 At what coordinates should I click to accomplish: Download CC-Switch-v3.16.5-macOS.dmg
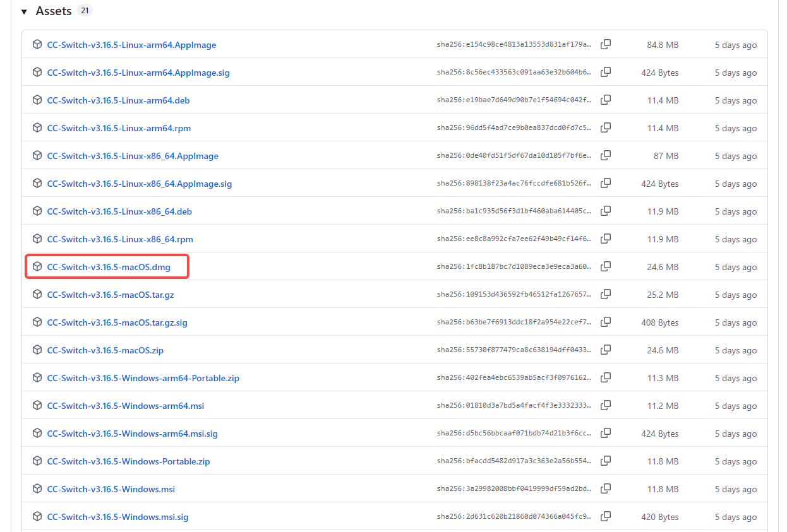tap(109, 267)
